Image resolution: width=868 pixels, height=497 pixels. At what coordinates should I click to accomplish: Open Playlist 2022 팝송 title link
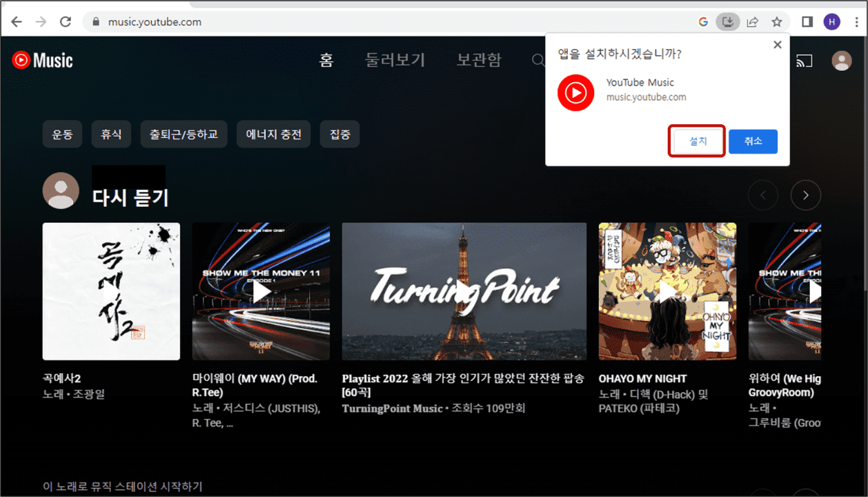click(x=463, y=385)
